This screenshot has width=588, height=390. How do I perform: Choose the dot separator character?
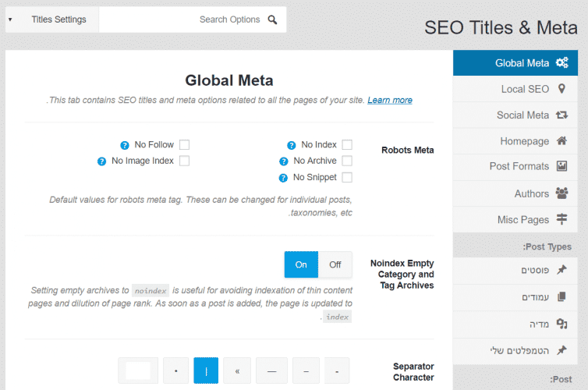click(176, 370)
